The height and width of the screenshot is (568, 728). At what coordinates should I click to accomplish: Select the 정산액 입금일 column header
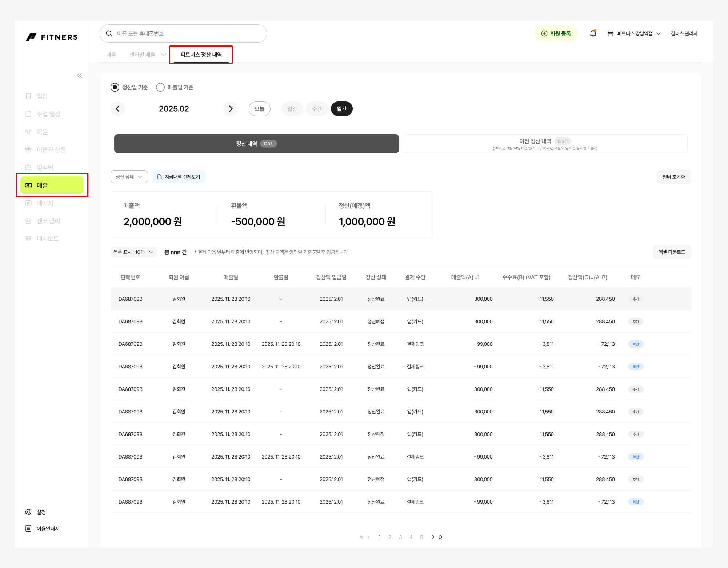[331, 277]
